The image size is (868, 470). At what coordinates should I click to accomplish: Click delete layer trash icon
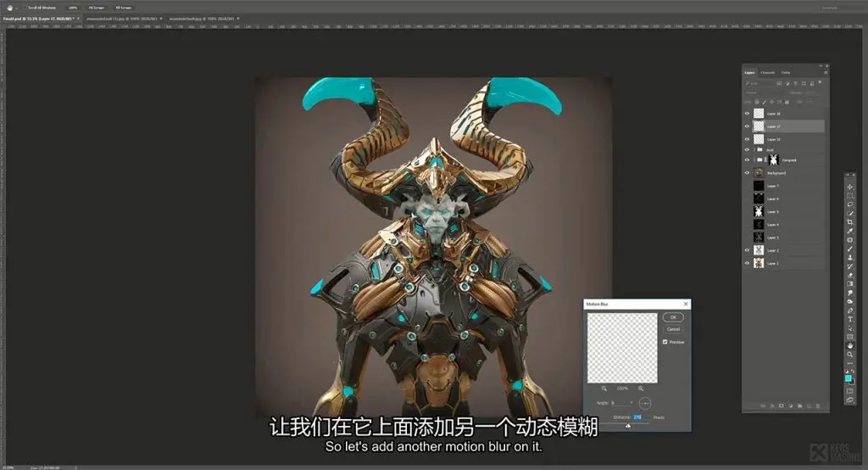(x=818, y=406)
